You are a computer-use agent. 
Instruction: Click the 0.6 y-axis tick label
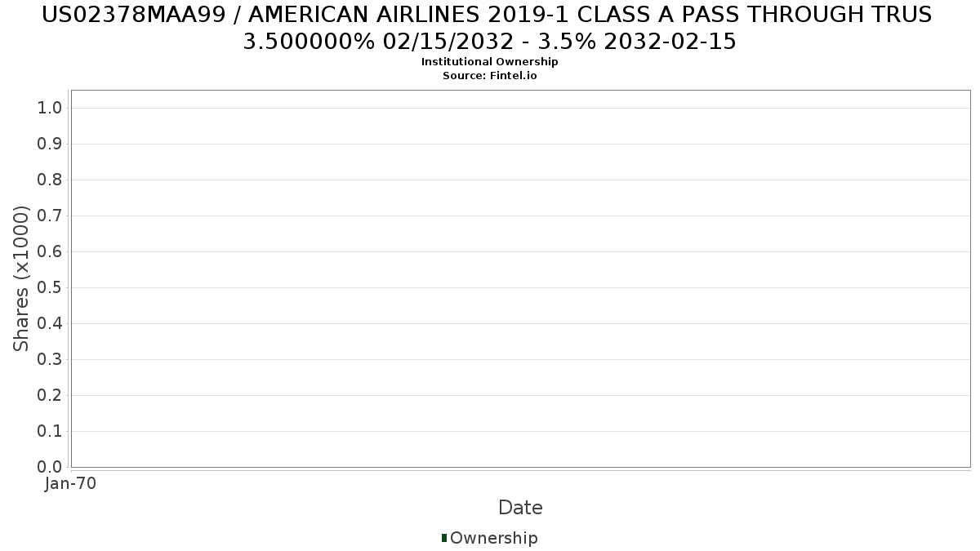click(x=51, y=251)
